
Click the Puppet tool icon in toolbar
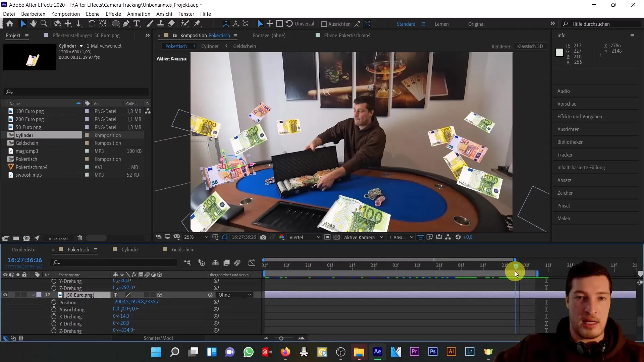coord(186,24)
